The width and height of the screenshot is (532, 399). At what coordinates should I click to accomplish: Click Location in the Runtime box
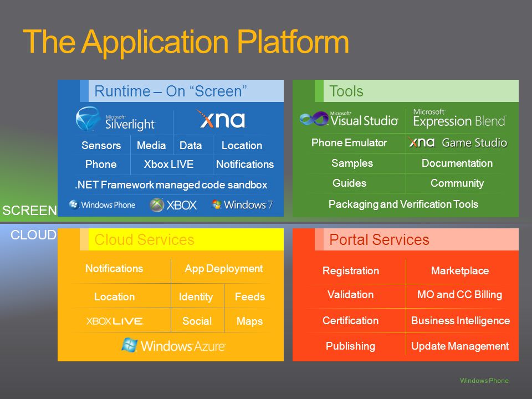click(242, 145)
